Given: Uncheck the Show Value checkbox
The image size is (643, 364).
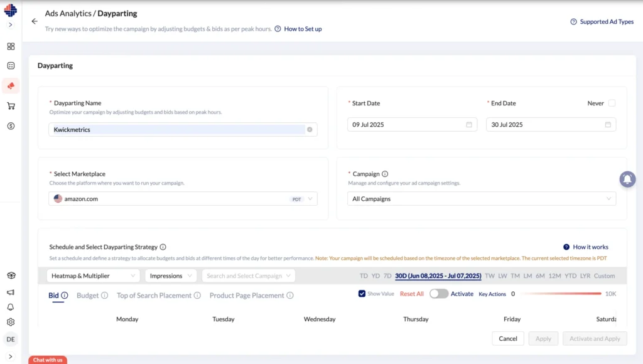Looking at the screenshot, I should (x=362, y=294).
